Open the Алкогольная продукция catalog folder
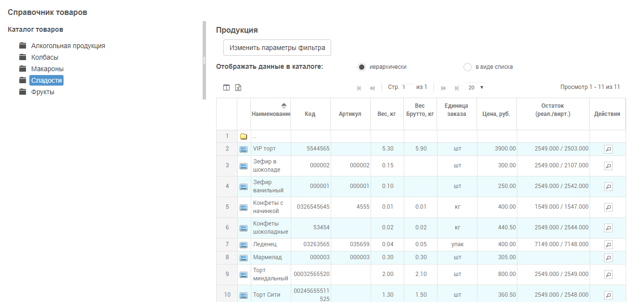644x302 pixels. click(68, 46)
